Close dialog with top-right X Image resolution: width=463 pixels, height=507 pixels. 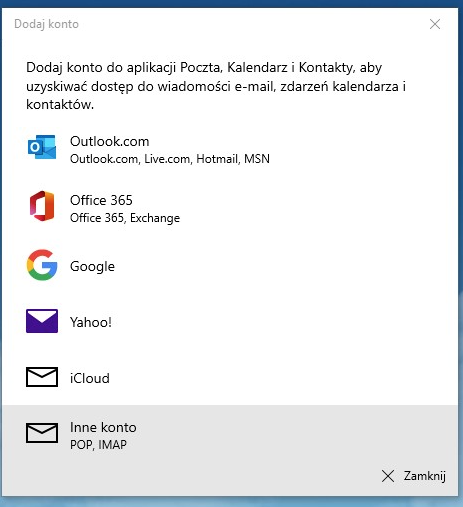(435, 24)
